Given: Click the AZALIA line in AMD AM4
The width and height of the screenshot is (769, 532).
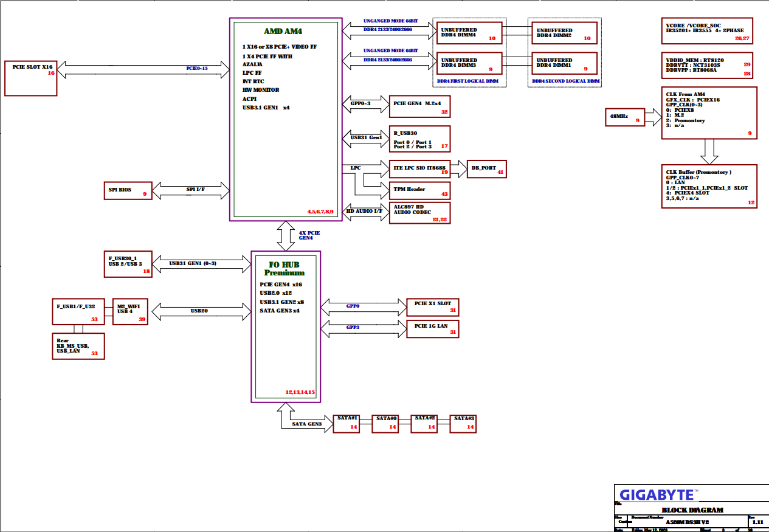Looking at the screenshot, I should point(252,64).
